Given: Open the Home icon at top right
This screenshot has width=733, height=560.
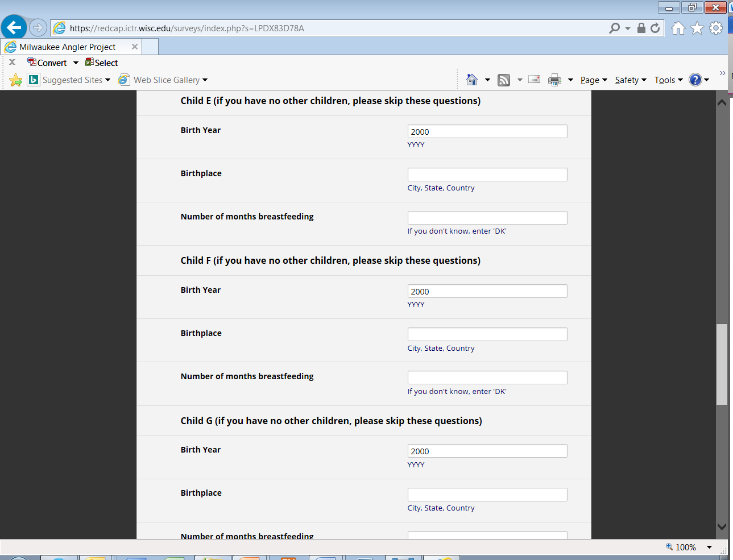Looking at the screenshot, I should click(x=678, y=28).
